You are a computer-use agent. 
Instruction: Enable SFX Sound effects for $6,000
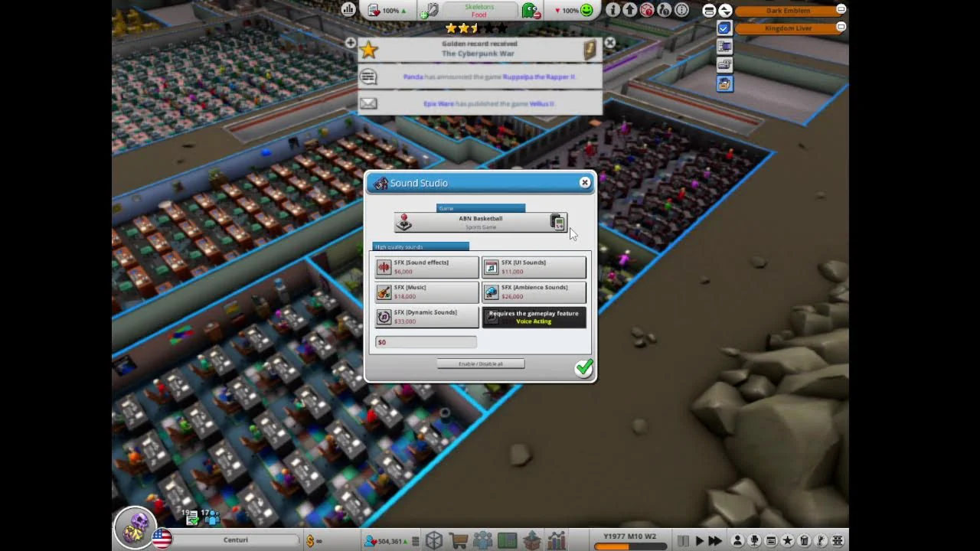(426, 267)
